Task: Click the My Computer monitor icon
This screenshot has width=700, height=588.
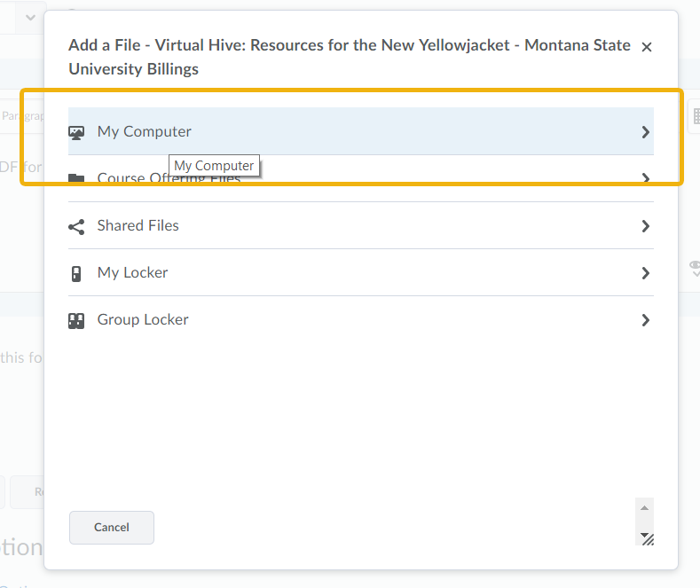Action: (x=76, y=132)
